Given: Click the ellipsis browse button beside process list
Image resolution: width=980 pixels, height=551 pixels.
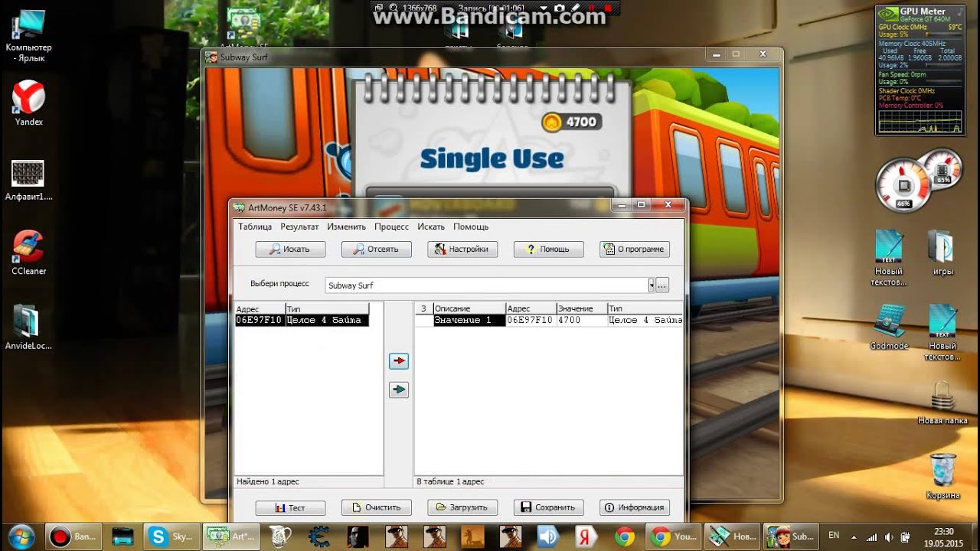Looking at the screenshot, I should (x=662, y=285).
